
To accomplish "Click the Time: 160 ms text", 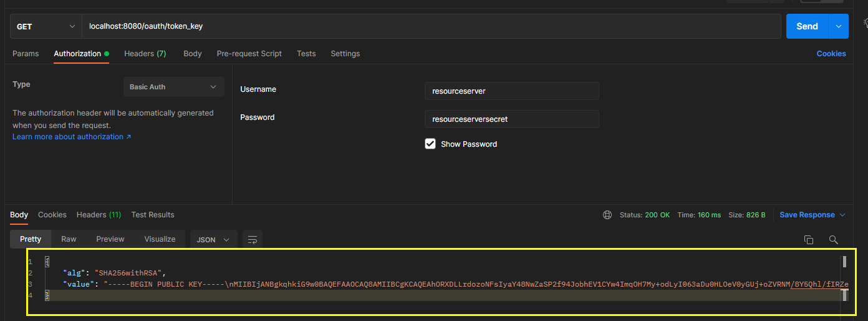I will click(x=700, y=215).
